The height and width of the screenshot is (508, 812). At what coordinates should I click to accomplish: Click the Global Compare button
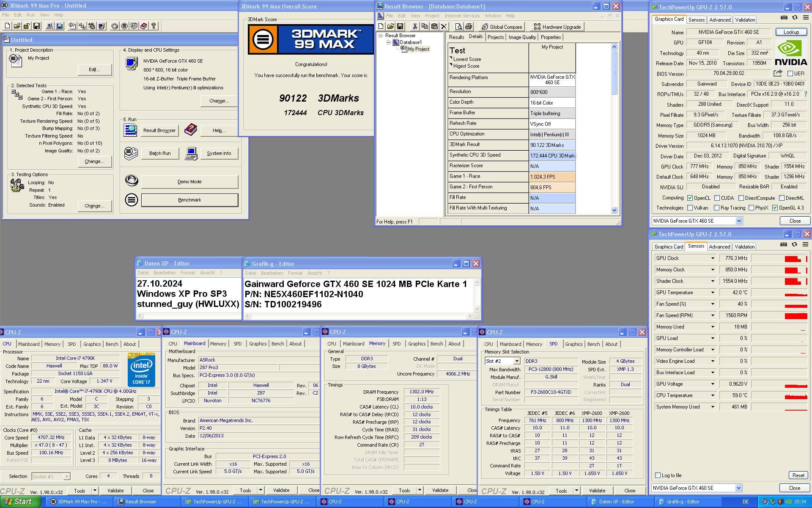(502, 27)
